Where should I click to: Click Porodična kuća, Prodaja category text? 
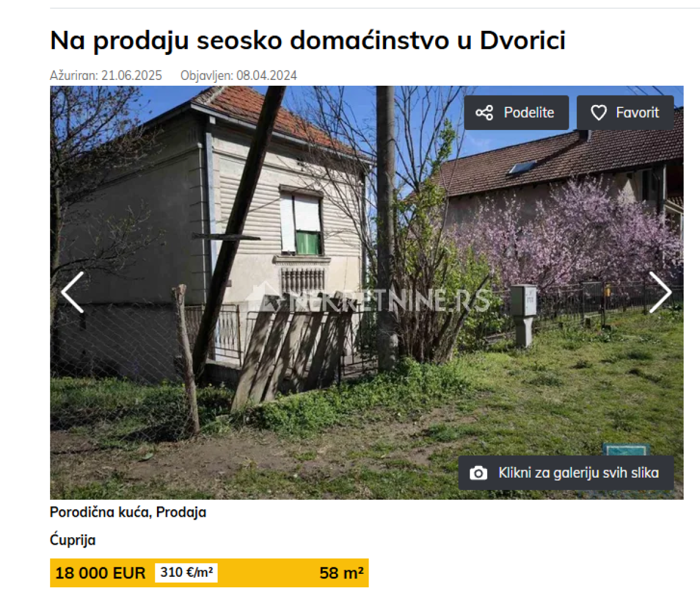pyautogui.click(x=128, y=513)
